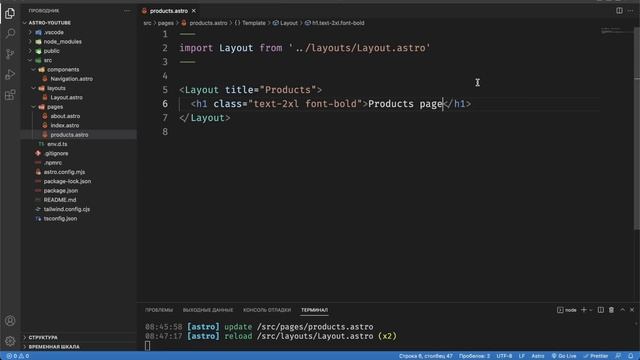
Task: Switch to the ПРОБЛЕМЫ panel tab
Action: click(159, 310)
